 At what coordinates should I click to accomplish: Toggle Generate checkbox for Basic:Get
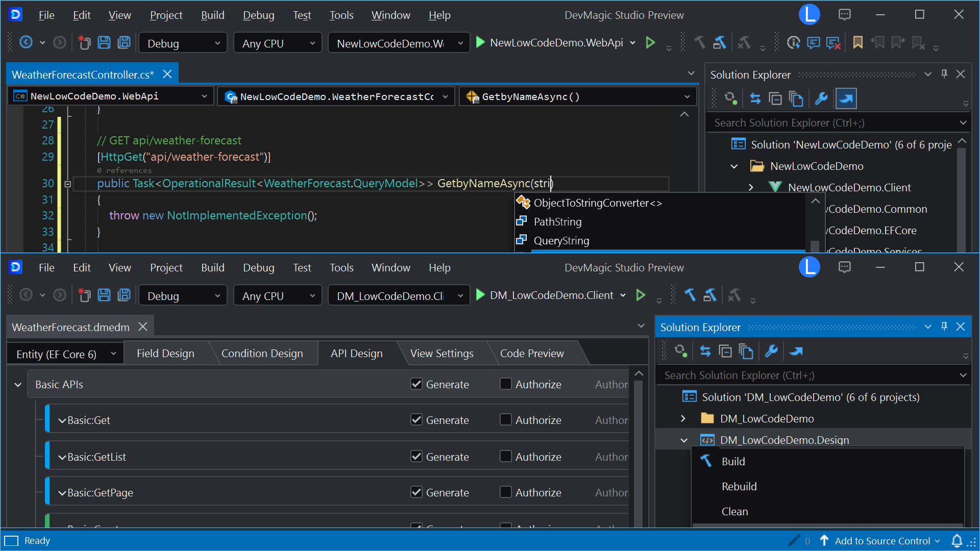416,419
